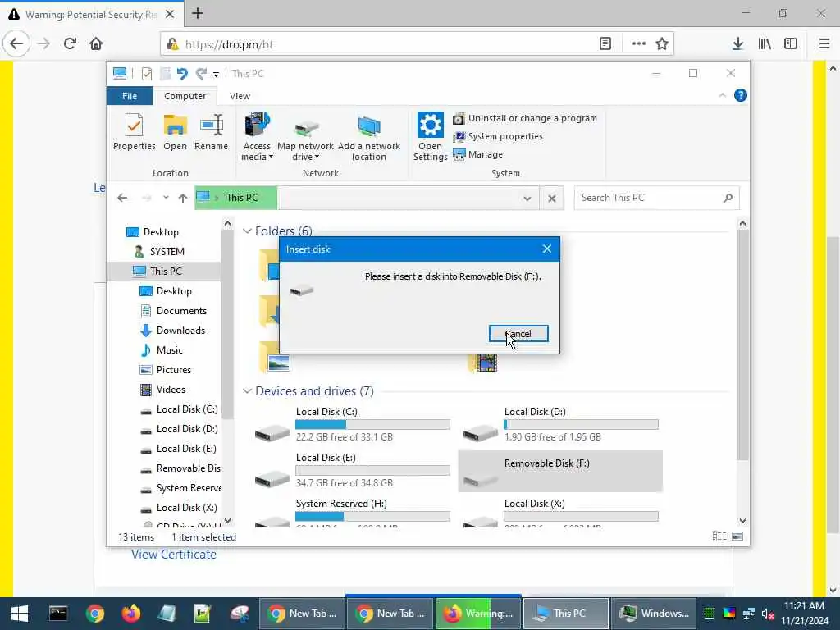Click the Redo icon in Explorer title bar
This screenshot has height=630, width=840.
(202, 73)
